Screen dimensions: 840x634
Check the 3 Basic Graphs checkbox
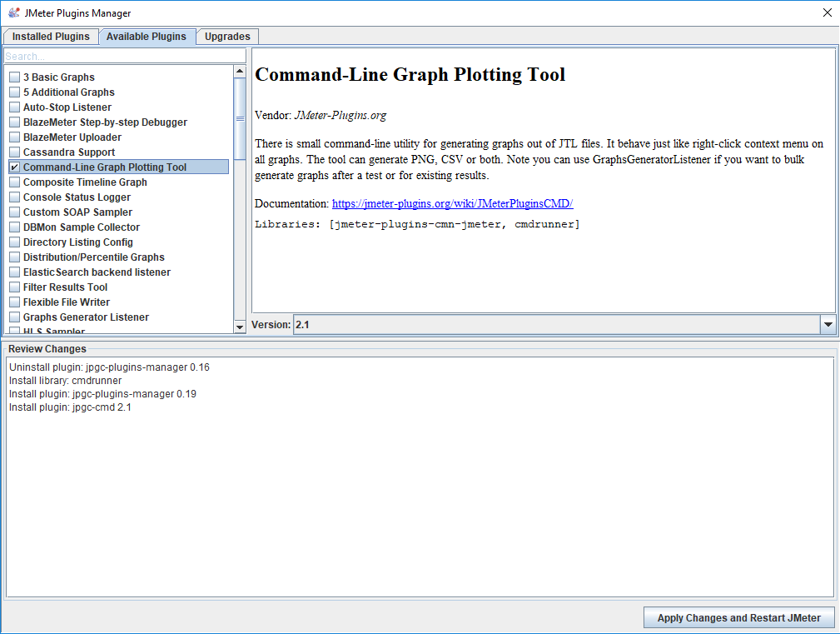pos(14,77)
